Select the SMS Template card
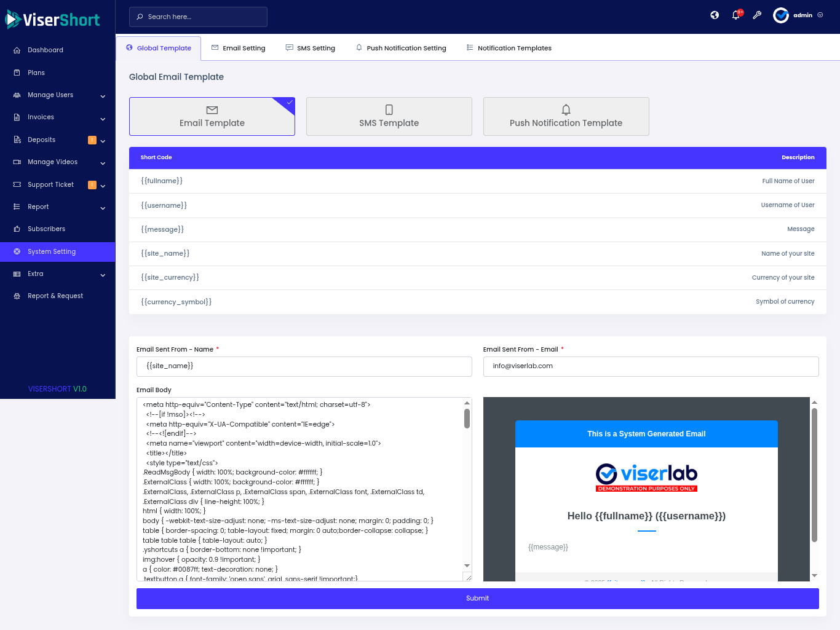This screenshot has width=840, height=630. pyautogui.click(x=389, y=116)
